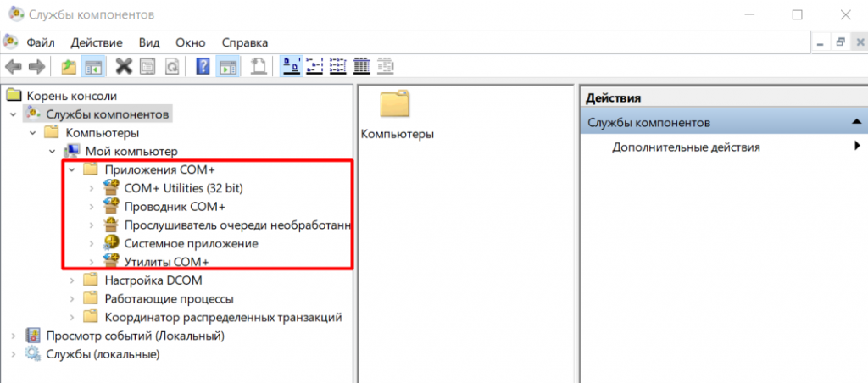Viewport: 868px width, 383px height.
Task: Open the Окно menu
Action: (x=191, y=42)
